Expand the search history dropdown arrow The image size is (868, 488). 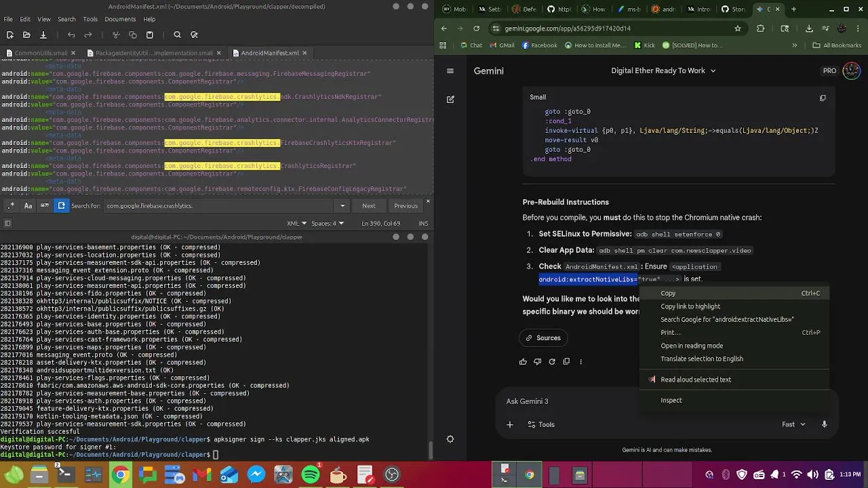(x=342, y=205)
